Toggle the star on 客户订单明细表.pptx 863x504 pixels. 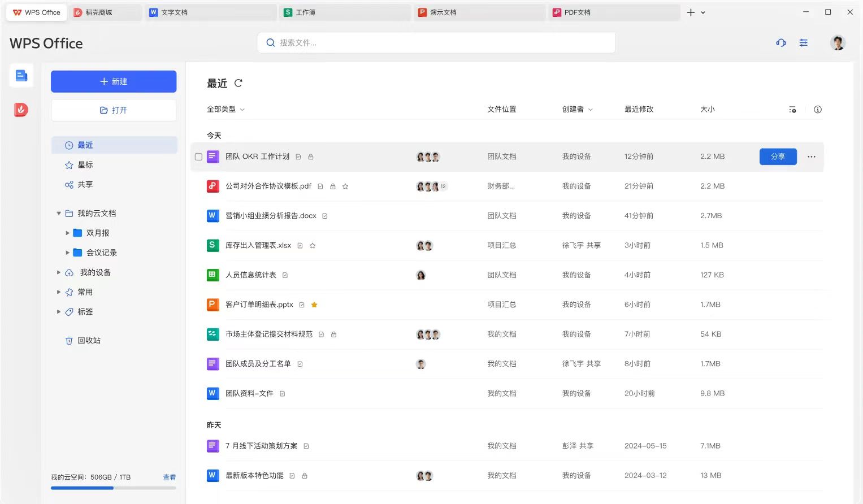tap(314, 304)
